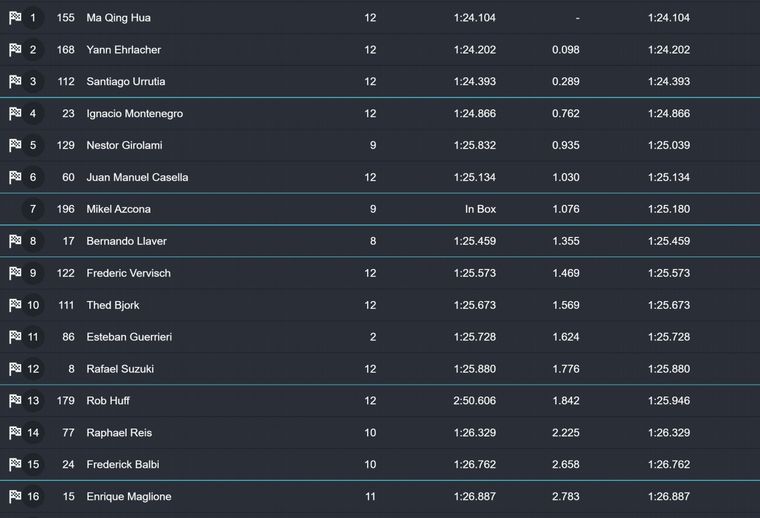Click the checkered flag for Bernando Llaver
Viewport: 760px width, 518px height.
pyautogui.click(x=15, y=241)
